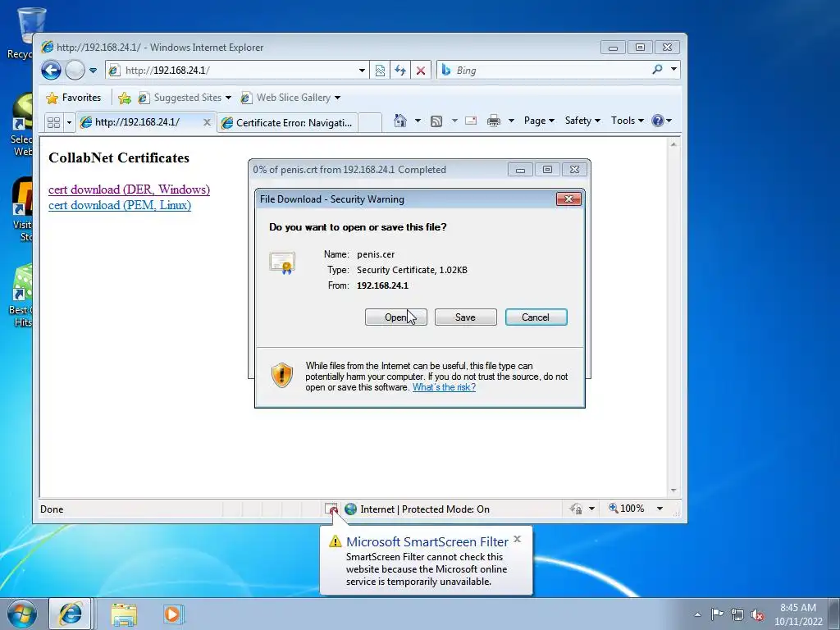Image resolution: width=840 pixels, height=630 pixels.
Task: Close the File Download Security Warning dialog
Action: click(x=569, y=199)
